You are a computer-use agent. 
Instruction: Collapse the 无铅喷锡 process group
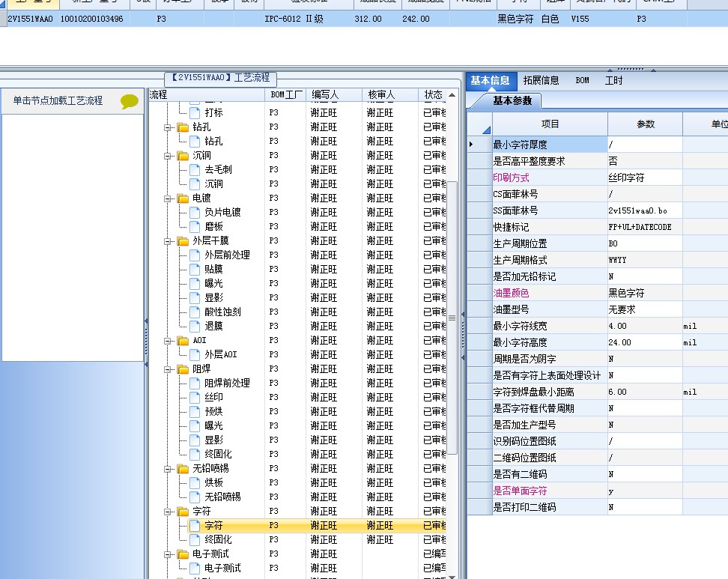tap(168, 469)
